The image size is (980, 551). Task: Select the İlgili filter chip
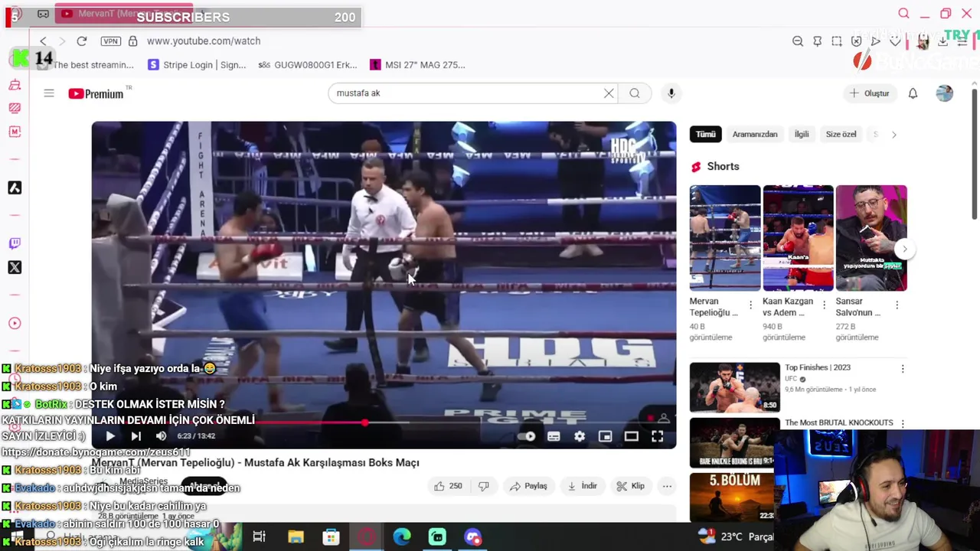(x=802, y=135)
